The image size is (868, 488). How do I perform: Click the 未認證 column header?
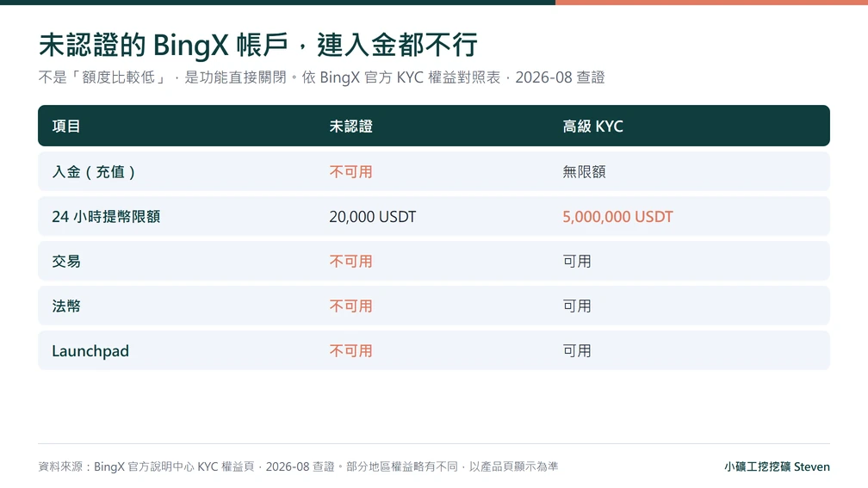click(x=351, y=127)
